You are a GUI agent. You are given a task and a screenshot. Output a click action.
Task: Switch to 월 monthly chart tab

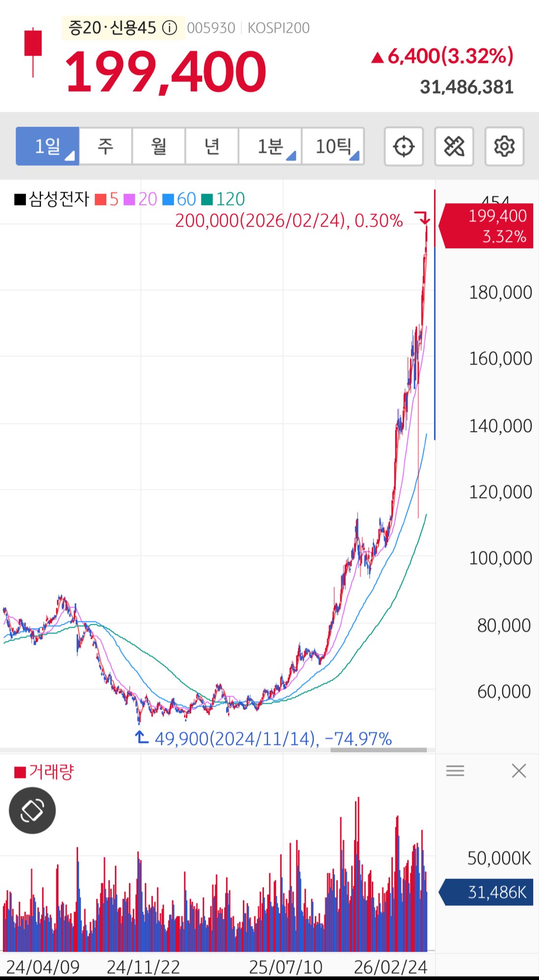[x=158, y=147]
